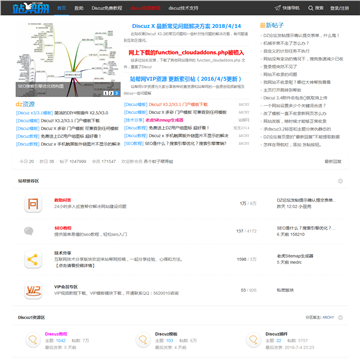Click the topic count 1042
The height and width of the screenshot is (360, 360).
click(x=61, y=341)
